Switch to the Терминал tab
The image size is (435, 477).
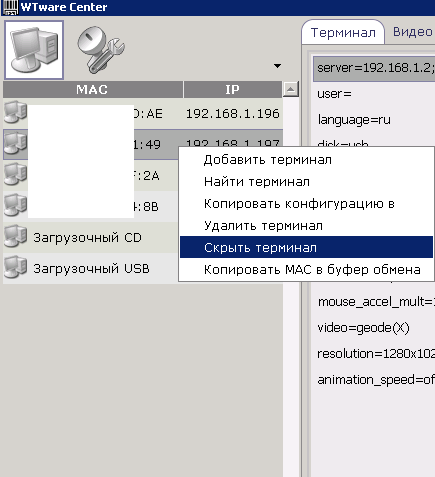click(343, 32)
